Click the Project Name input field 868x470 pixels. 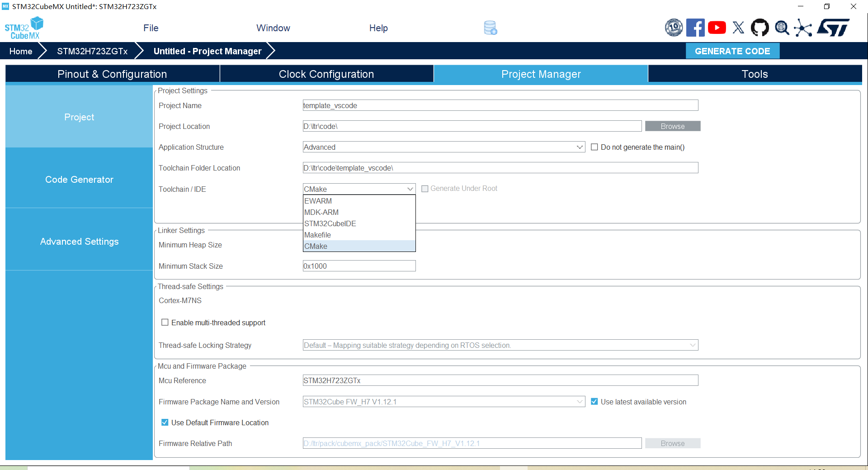(500, 105)
